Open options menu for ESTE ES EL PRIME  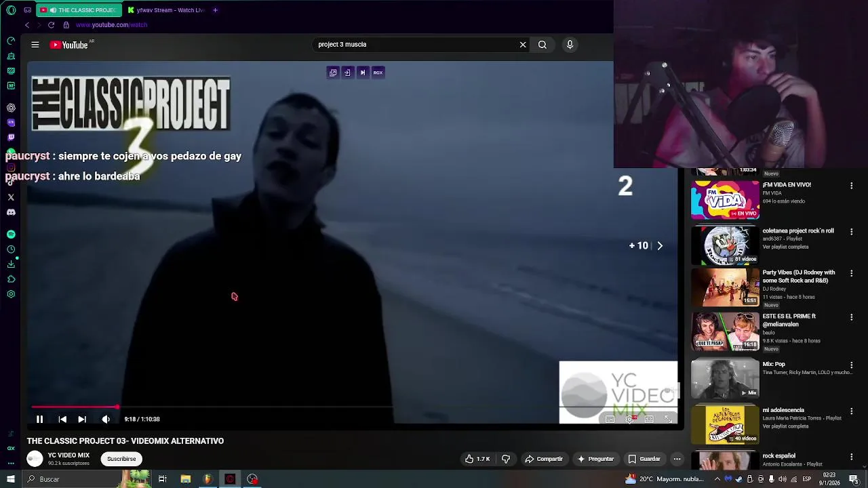tap(852, 317)
